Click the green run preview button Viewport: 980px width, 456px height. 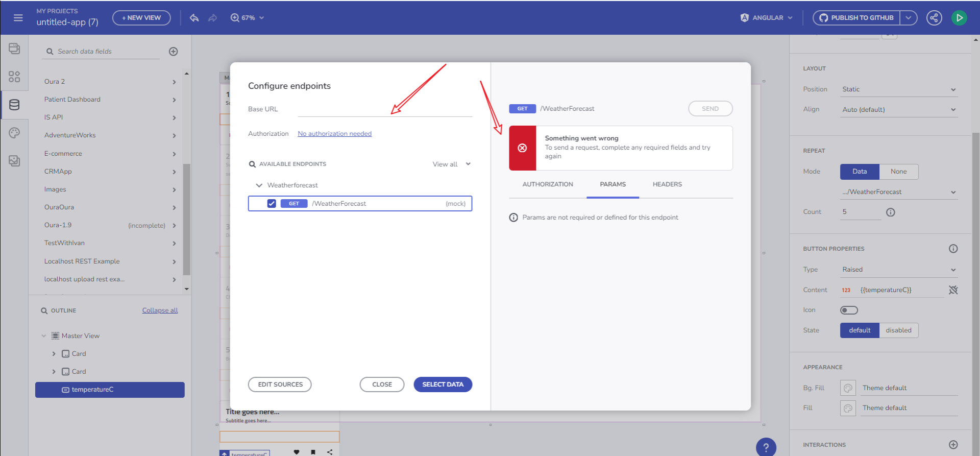959,18
